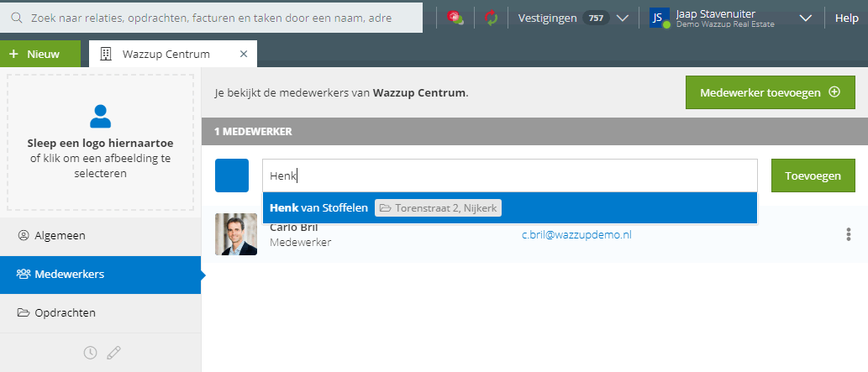Expand the Jaap Stavenuiter user menu arrow
This screenshot has height=372, width=868.
(x=806, y=18)
